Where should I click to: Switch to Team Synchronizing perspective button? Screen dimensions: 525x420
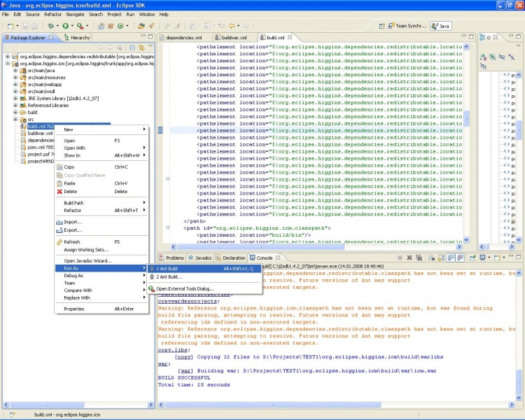click(x=407, y=26)
